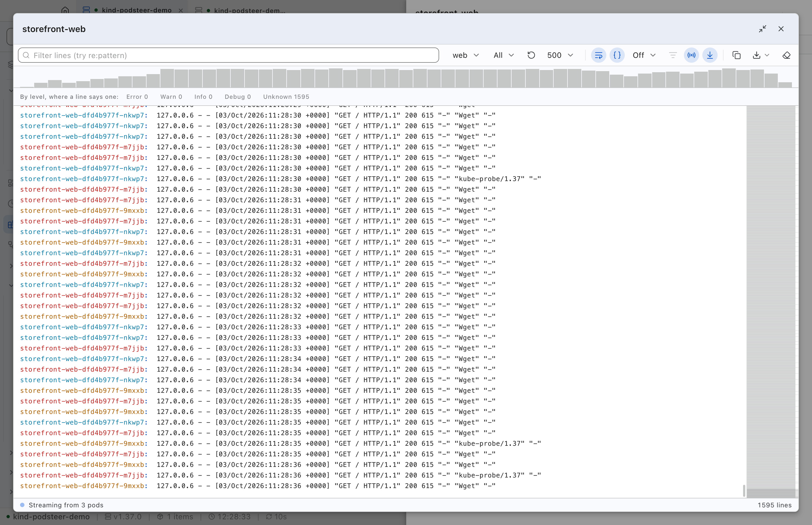The image size is (812, 525).
Task: Open the web container dropdown
Action: (x=465, y=55)
